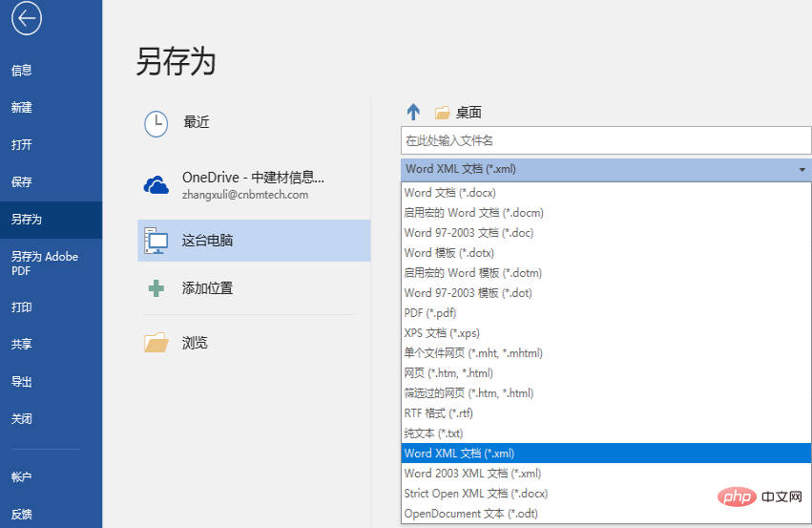Select Word 97-2003 文档 (*.doc) format

pyautogui.click(x=468, y=233)
